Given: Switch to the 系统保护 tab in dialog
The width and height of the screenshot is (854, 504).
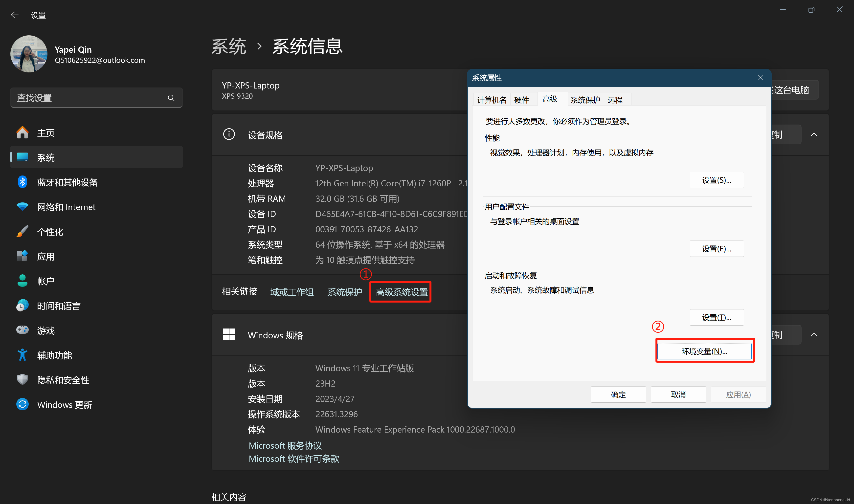Looking at the screenshot, I should (585, 100).
